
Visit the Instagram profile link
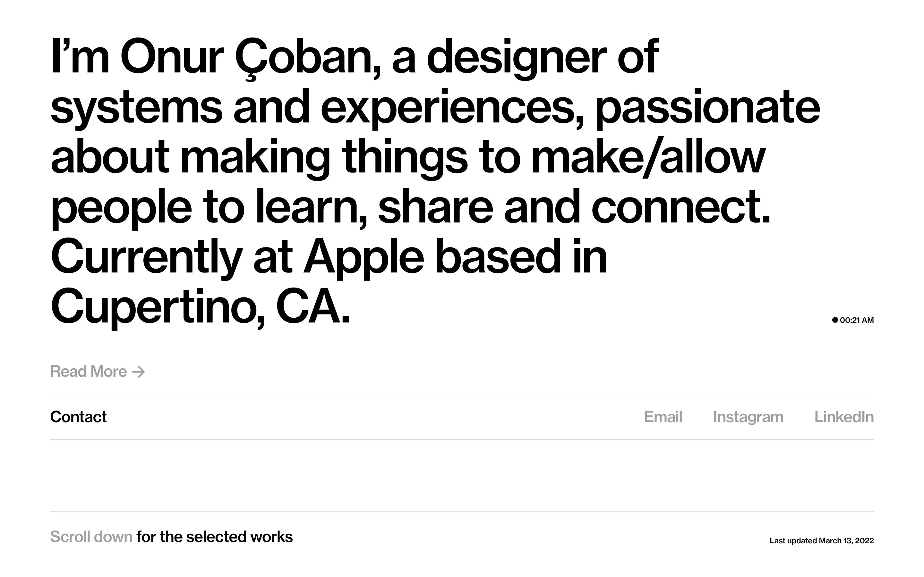(748, 417)
